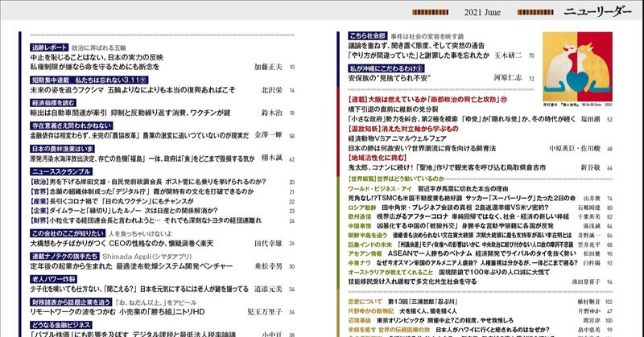Image resolution: width=644 pixels, height=337 pixels.
Task: Select アセアン情報 column
Action: coord(365,253)
